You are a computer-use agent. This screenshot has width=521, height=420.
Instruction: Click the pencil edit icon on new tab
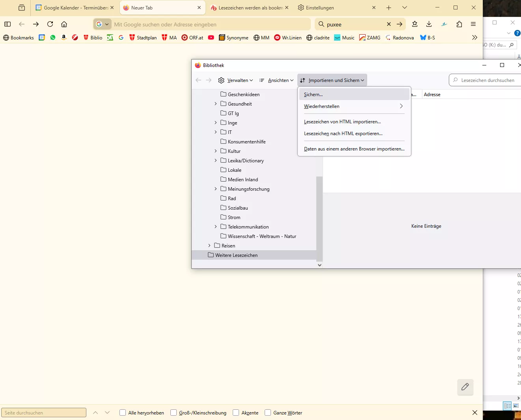[x=465, y=387]
